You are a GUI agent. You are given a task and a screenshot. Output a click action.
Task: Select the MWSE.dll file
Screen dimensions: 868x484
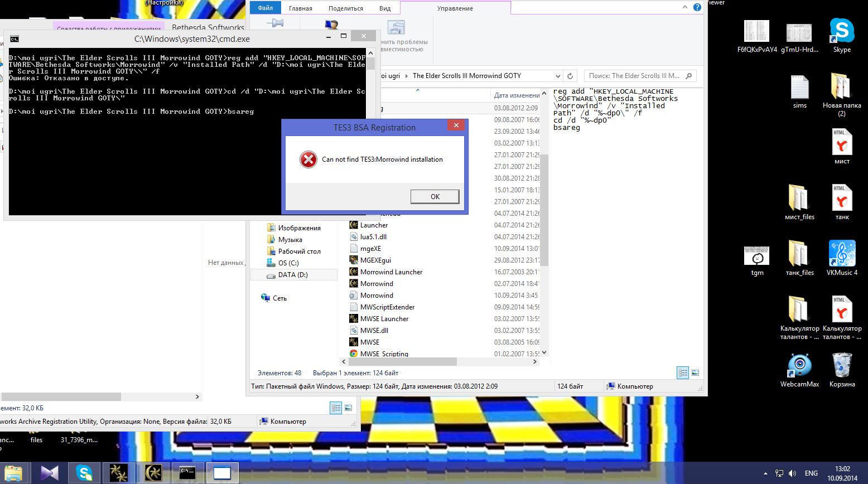pos(374,331)
